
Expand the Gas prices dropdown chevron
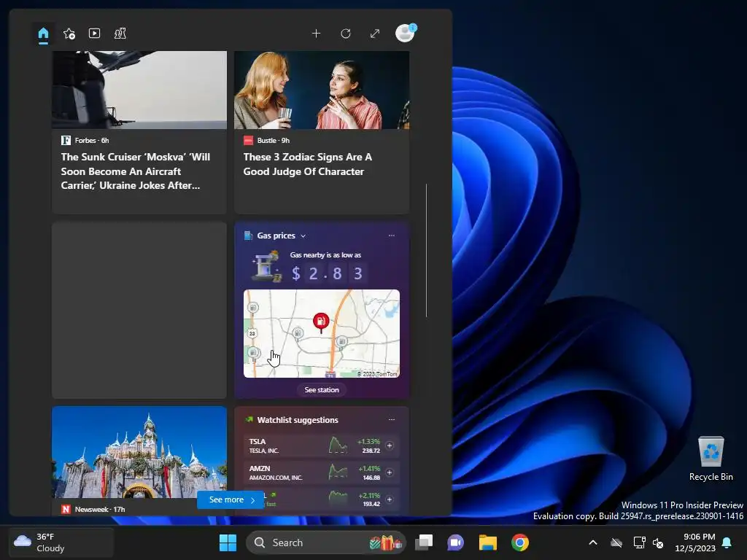[x=303, y=236]
